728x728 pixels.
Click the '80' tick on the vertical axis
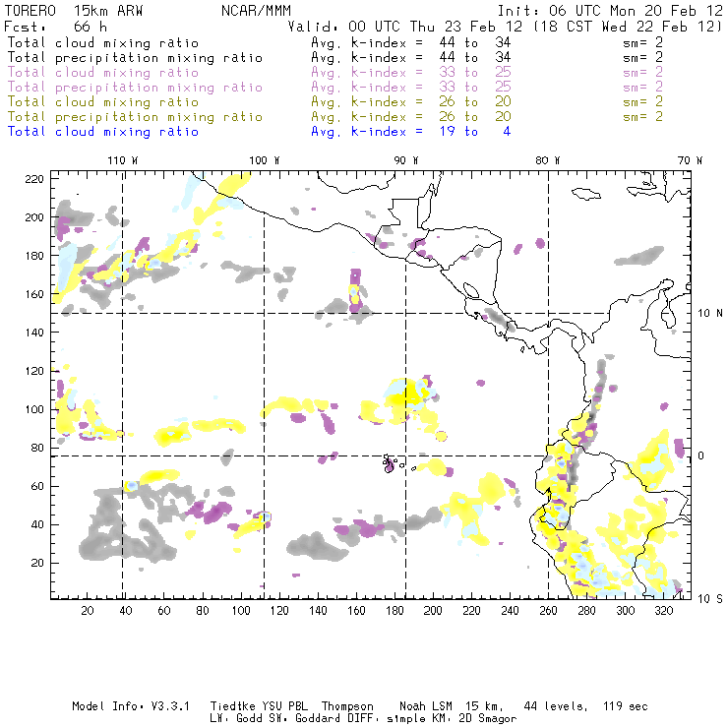coord(37,448)
